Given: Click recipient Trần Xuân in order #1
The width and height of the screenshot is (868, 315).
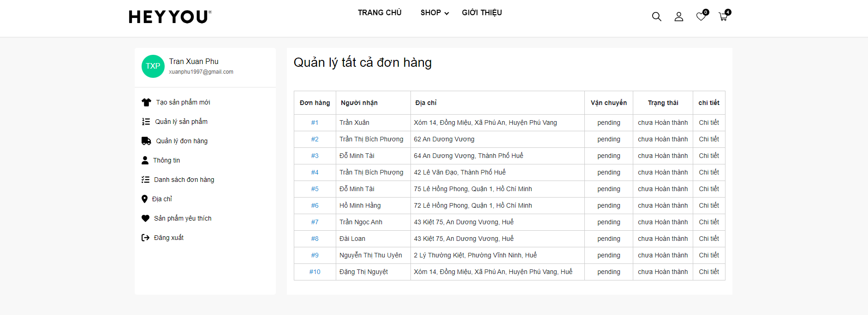Looking at the screenshot, I should (354, 122).
